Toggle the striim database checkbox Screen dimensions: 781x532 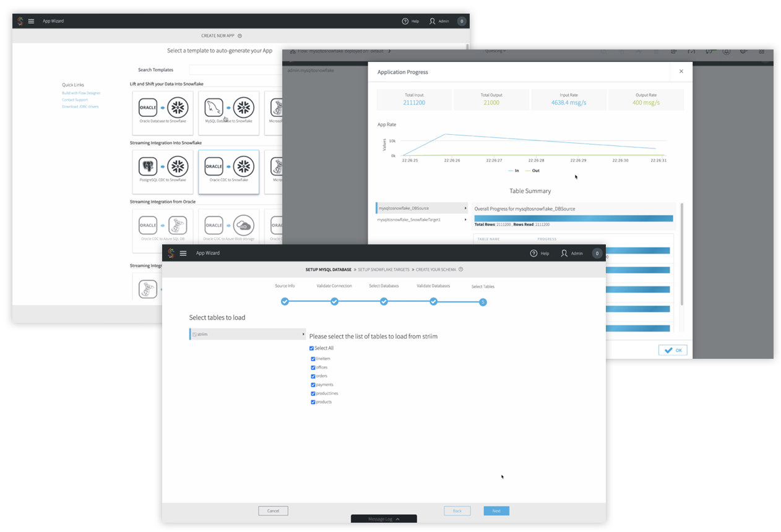(194, 334)
